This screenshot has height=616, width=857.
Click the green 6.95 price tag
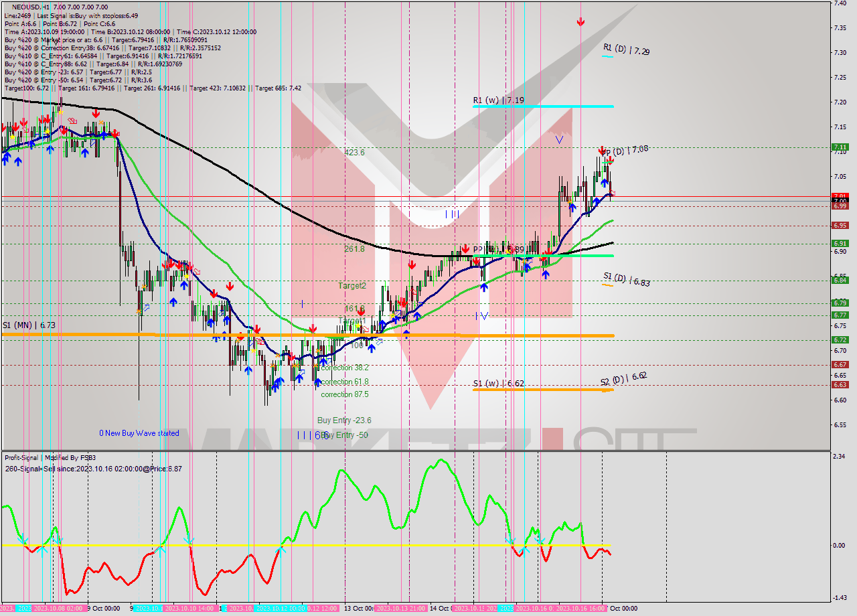click(x=840, y=225)
